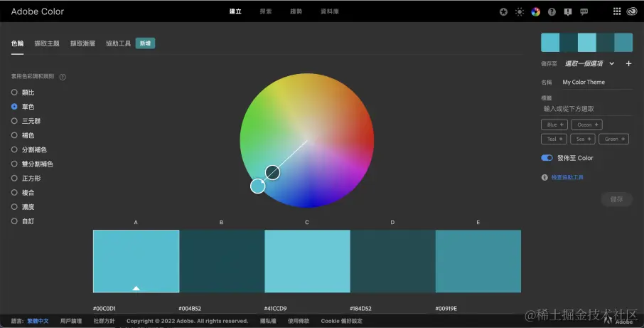Image resolution: width=644 pixels, height=328 pixels.
Task: Open the rainbow color wheel icon
Action: (535, 12)
